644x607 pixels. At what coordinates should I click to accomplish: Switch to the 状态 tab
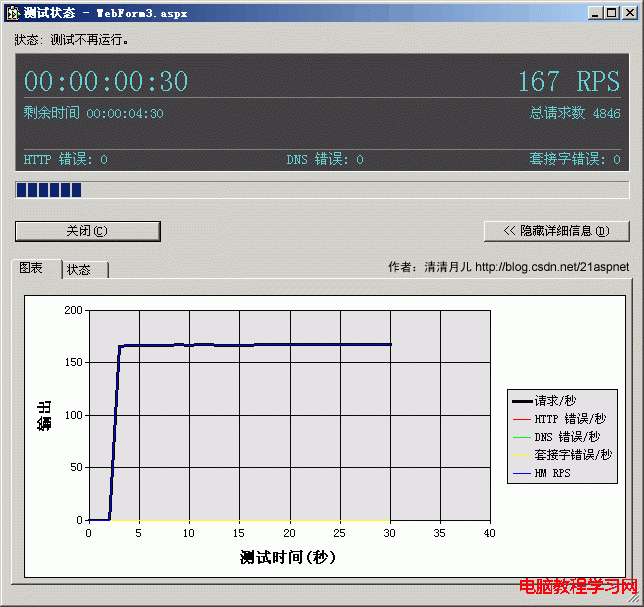point(85,270)
